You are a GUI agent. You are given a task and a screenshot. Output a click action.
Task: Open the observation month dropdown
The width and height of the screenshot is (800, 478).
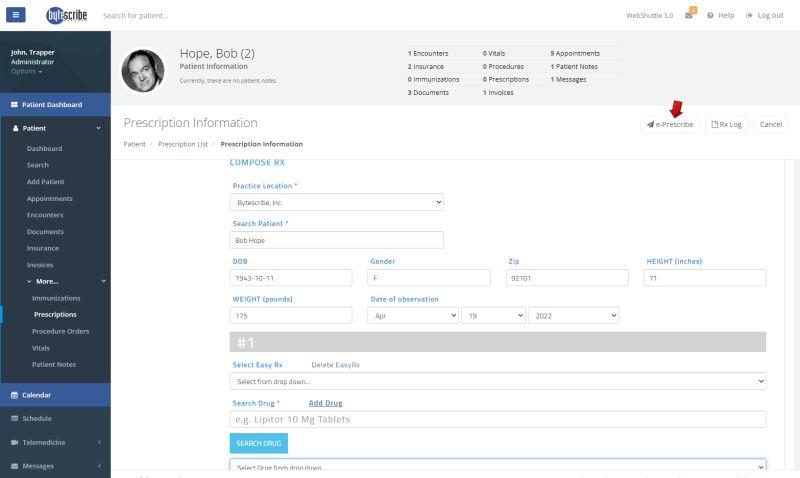410,315
